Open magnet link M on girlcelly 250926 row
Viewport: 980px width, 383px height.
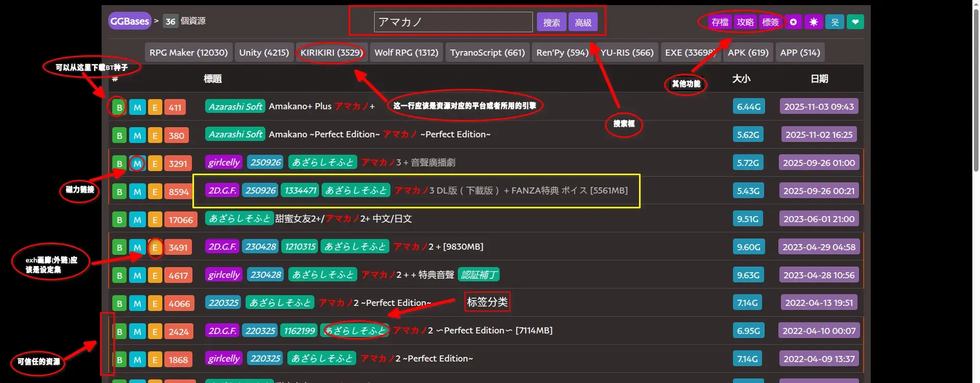point(137,163)
